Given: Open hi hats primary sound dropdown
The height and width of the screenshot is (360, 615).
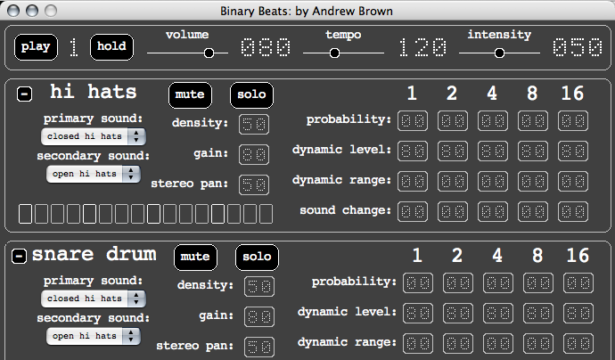Looking at the screenshot, I should [93, 136].
